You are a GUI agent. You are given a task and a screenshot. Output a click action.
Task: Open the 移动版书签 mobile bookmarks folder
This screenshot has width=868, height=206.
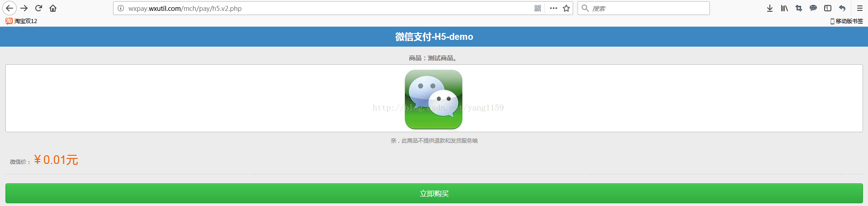point(847,21)
